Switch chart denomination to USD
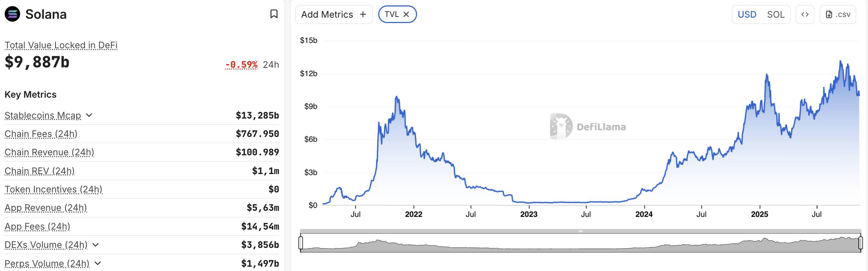This screenshot has height=271, width=868. tap(747, 14)
